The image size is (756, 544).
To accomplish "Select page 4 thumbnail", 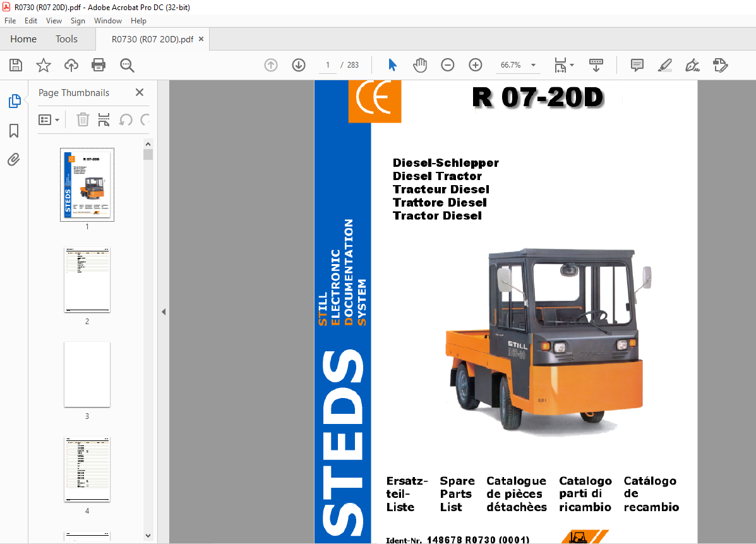I will (x=87, y=469).
